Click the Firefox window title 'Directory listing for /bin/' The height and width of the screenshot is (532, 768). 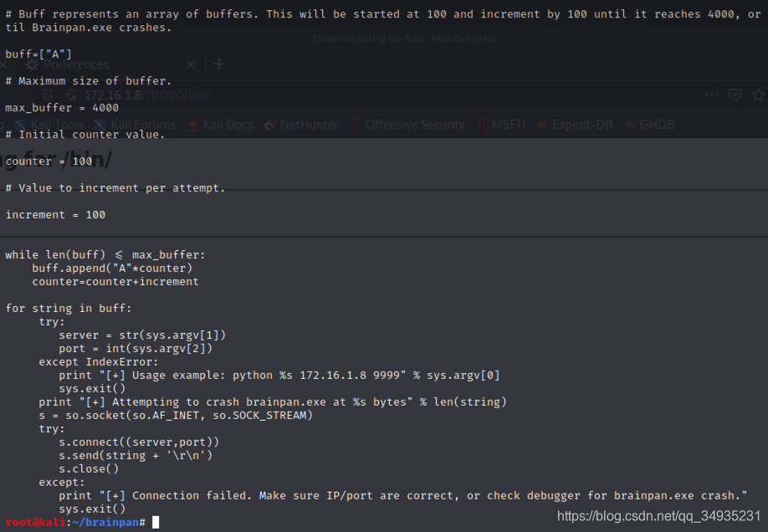coord(405,38)
